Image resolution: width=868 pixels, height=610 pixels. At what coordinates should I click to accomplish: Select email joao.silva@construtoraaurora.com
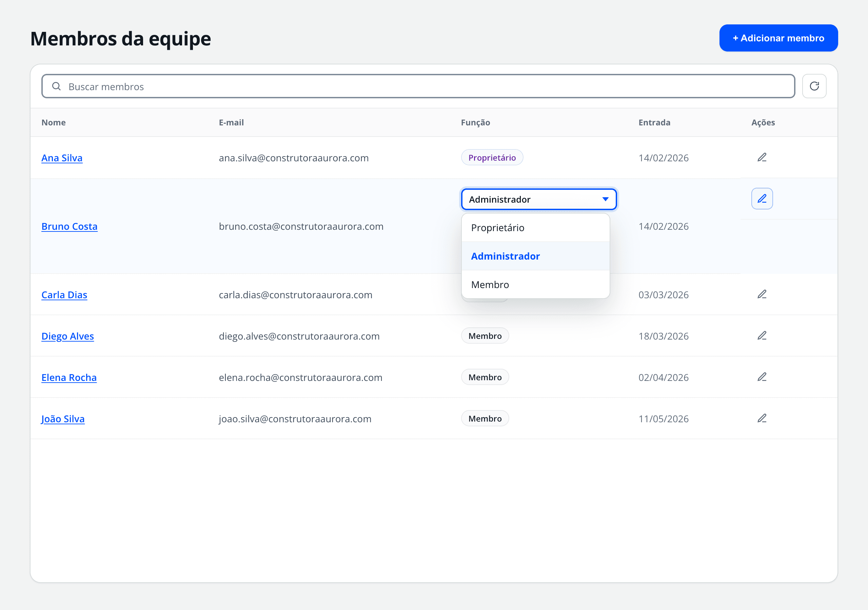295,419
